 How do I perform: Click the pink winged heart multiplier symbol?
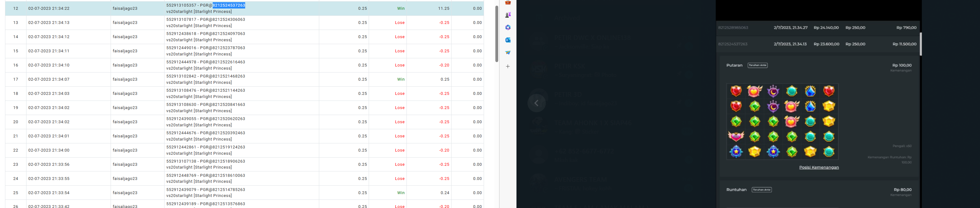736,136
